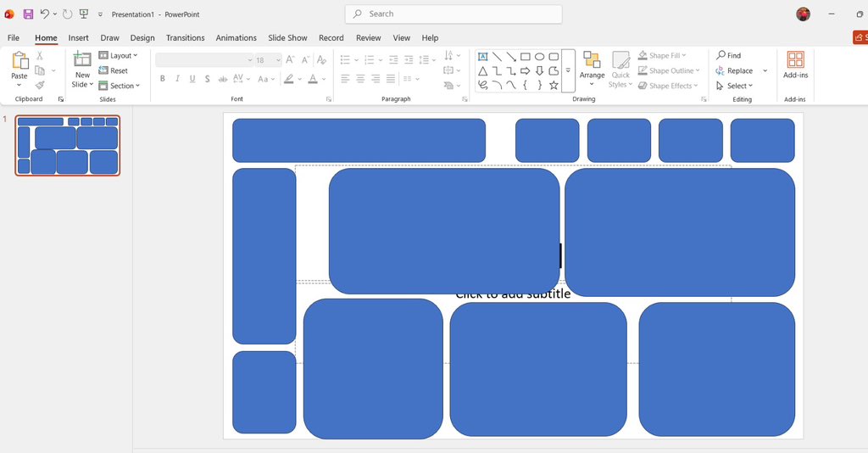The width and height of the screenshot is (868, 453).
Task: Pick the Arrow line shape
Action: 511,57
